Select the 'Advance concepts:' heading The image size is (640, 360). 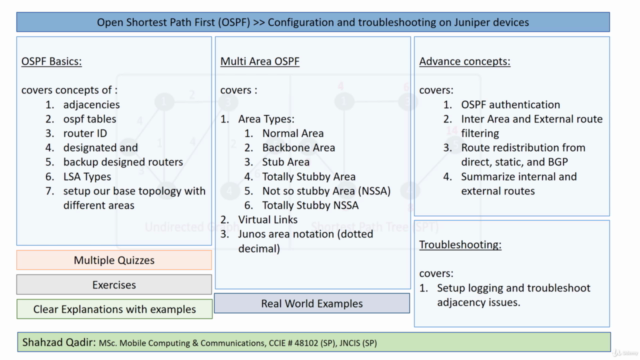coord(464,61)
